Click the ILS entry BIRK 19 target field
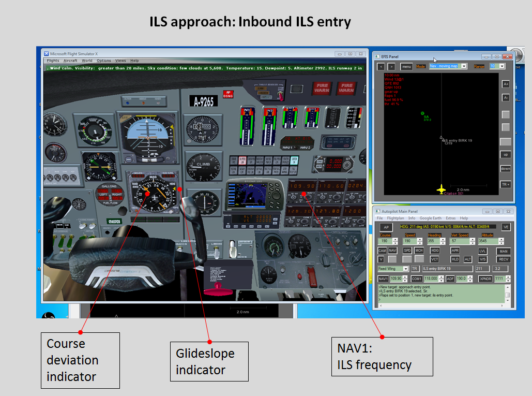 (447, 269)
